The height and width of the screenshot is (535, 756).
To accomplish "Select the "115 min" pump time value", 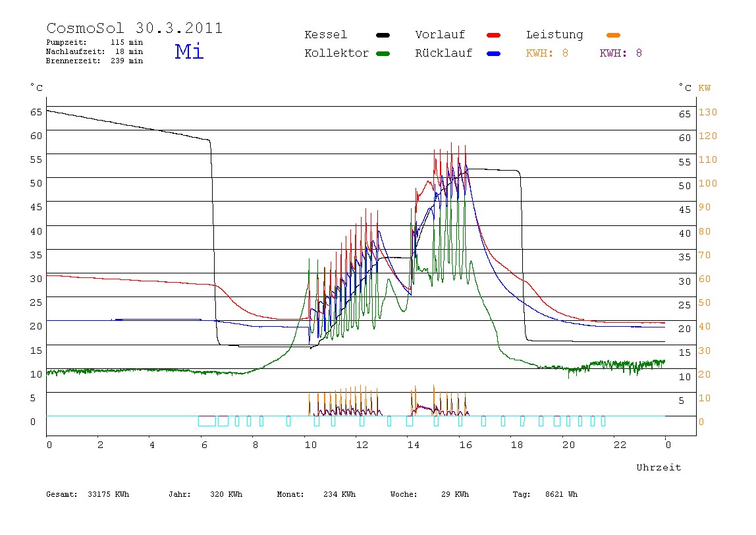I will point(127,42).
